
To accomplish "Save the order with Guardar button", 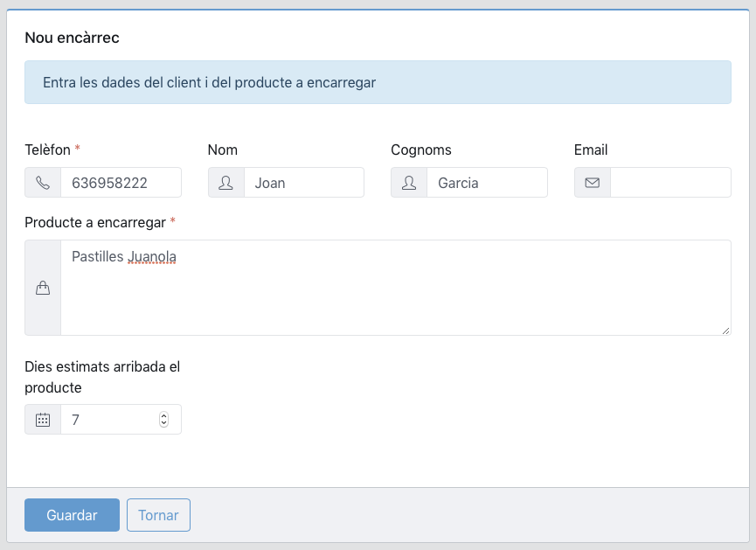I will [x=72, y=515].
